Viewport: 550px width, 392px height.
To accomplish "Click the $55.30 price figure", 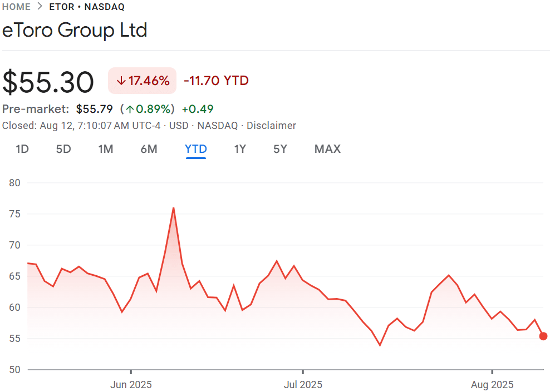I will pyautogui.click(x=48, y=82).
